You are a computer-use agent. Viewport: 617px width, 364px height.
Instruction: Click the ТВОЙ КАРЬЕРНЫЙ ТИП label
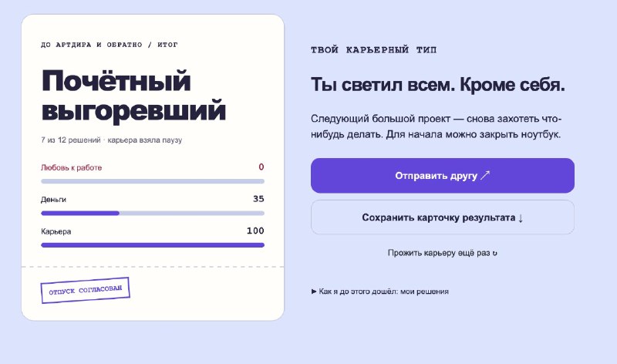pyautogui.click(x=374, y=50)
